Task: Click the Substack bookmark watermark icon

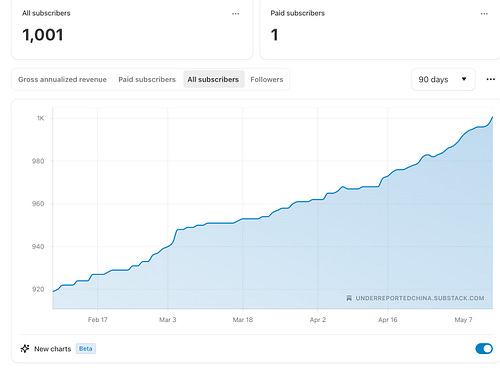Action: click(349, 298)
